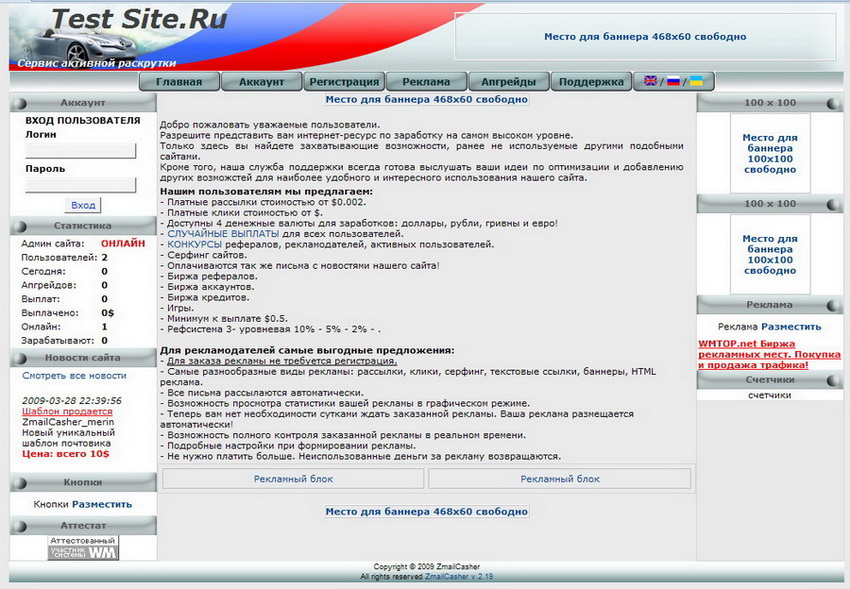Go to the Апгрейды menu tab
This screenshot has width=850, height=589.
pyautogui.click(x=508, y=82)
